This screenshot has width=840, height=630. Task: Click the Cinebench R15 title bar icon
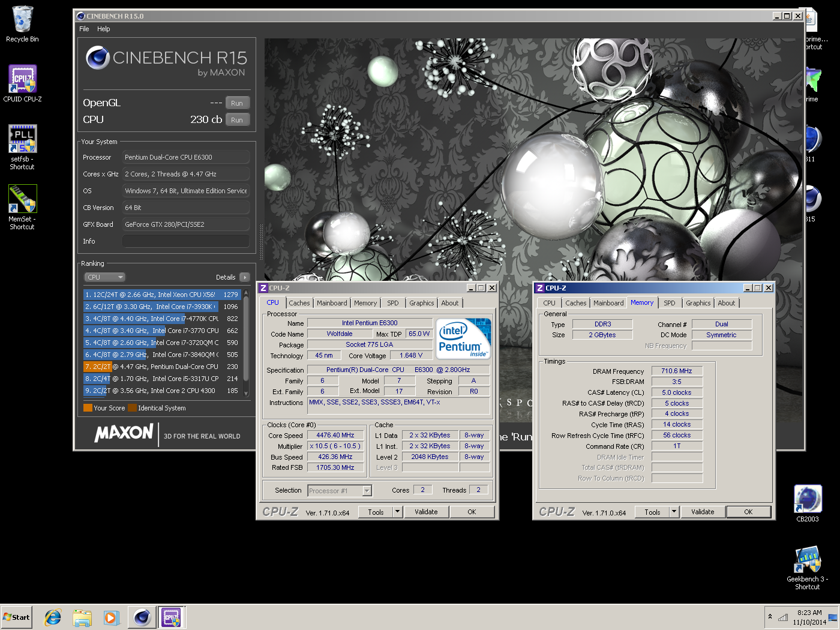[81, 16]
